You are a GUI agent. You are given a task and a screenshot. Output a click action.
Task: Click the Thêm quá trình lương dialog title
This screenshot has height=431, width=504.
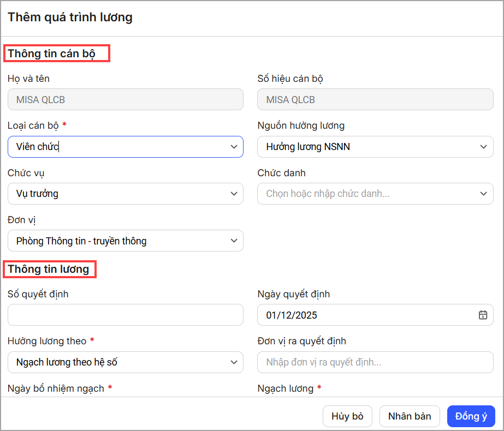tap(70, 17)
